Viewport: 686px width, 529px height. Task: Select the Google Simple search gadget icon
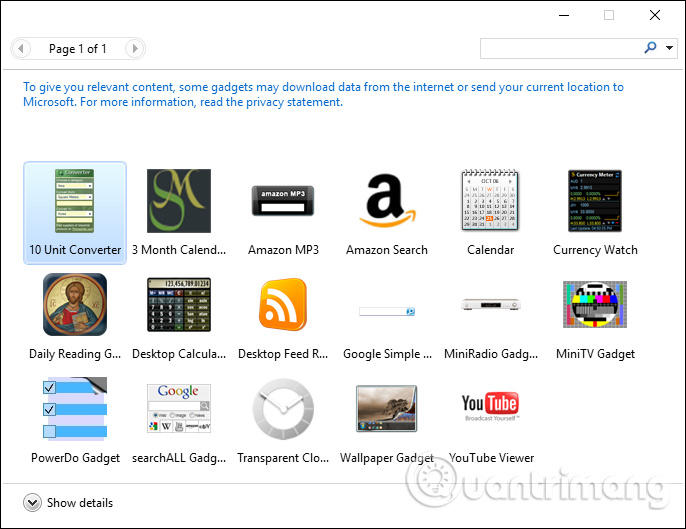[x=387, y=311]
